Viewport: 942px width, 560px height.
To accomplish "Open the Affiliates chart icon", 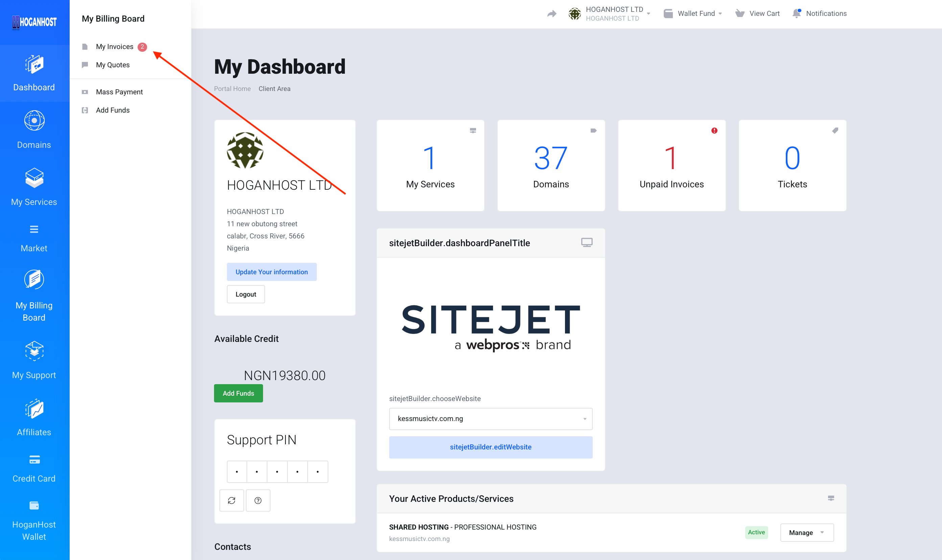I will pos(34,409).
